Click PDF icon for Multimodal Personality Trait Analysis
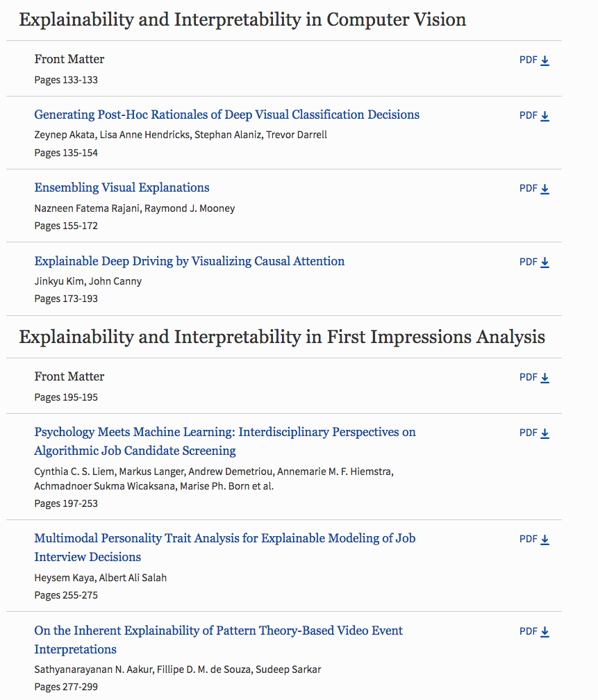 click(545, 540)
